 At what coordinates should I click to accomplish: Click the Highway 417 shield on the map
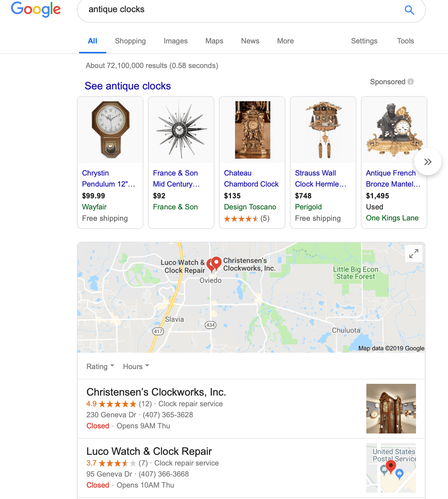tap(158, 331)
